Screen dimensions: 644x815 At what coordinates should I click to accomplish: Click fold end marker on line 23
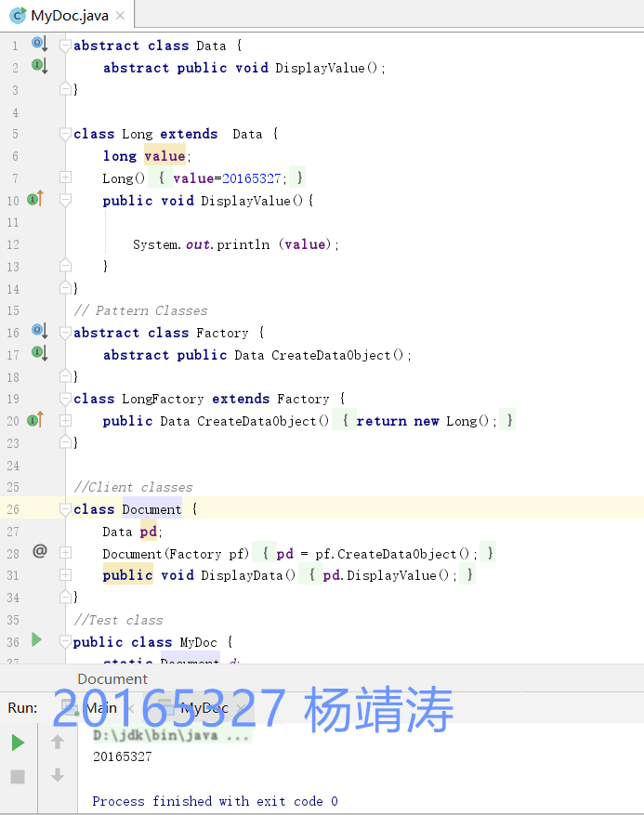(x=65, y=441)
